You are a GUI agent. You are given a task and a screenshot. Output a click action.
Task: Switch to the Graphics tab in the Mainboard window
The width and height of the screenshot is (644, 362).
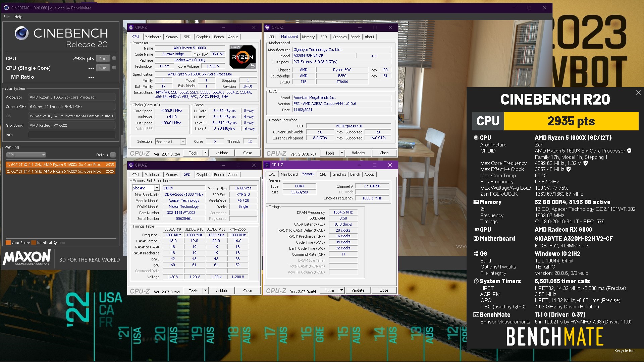[x=339, y=37]
